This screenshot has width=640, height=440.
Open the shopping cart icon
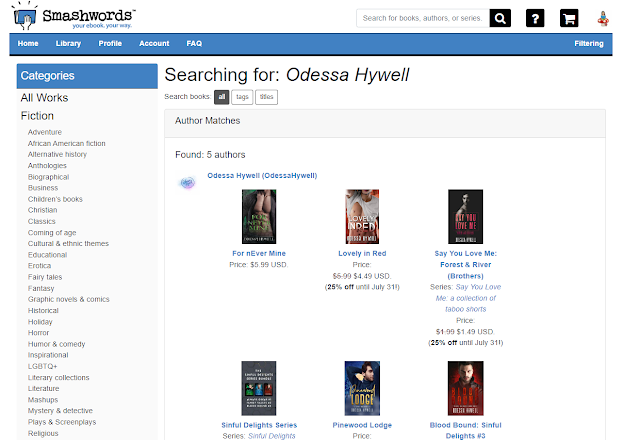tap(569, 18)
